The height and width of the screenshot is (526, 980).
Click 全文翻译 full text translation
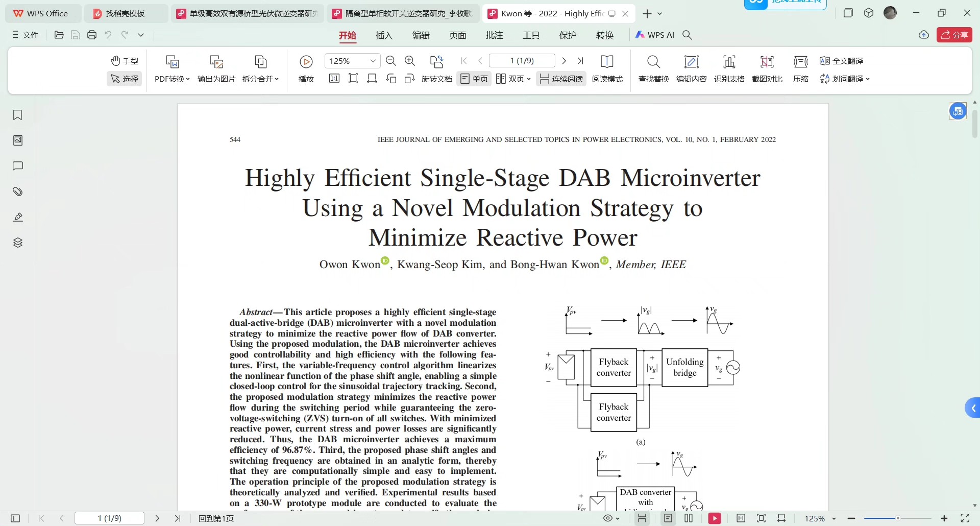coord(842,61)
